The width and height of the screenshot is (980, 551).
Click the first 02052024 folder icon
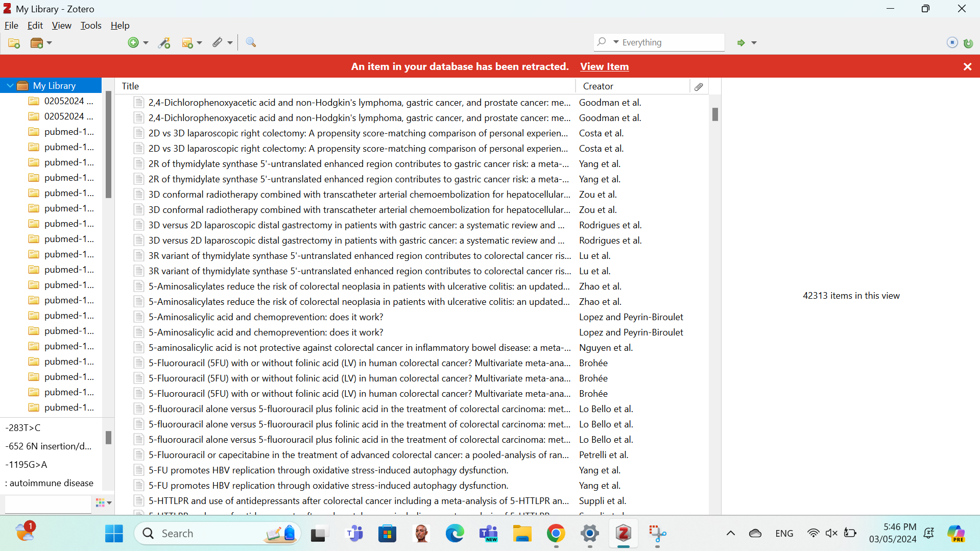pyautogui.click(x=34, y=101)
